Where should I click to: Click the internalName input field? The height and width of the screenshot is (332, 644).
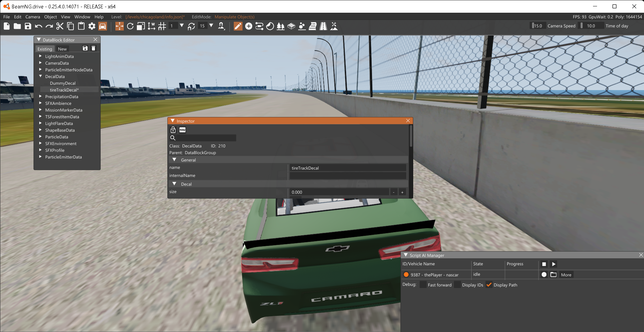point(347,176)
